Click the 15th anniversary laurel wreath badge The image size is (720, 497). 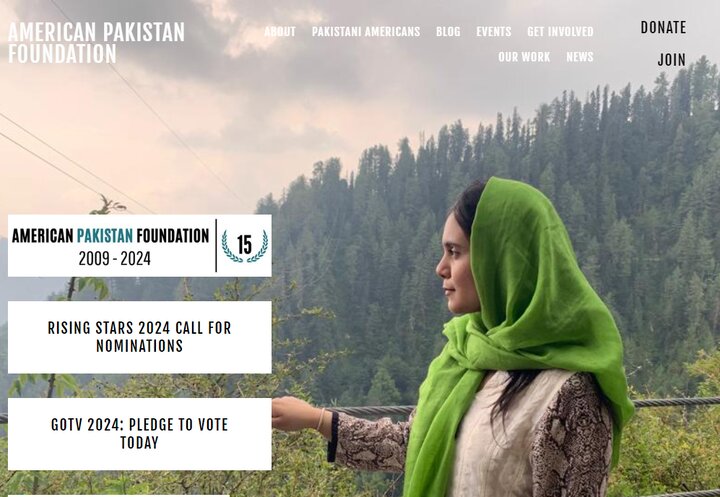coord(244,246)
